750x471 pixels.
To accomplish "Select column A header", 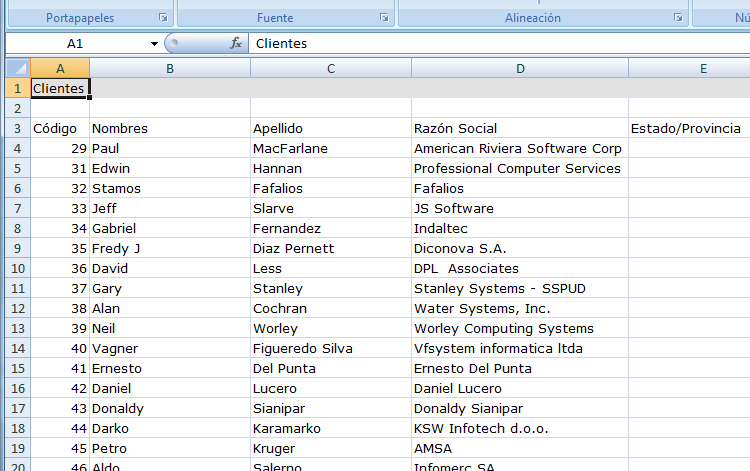I will tap(60, 68).
